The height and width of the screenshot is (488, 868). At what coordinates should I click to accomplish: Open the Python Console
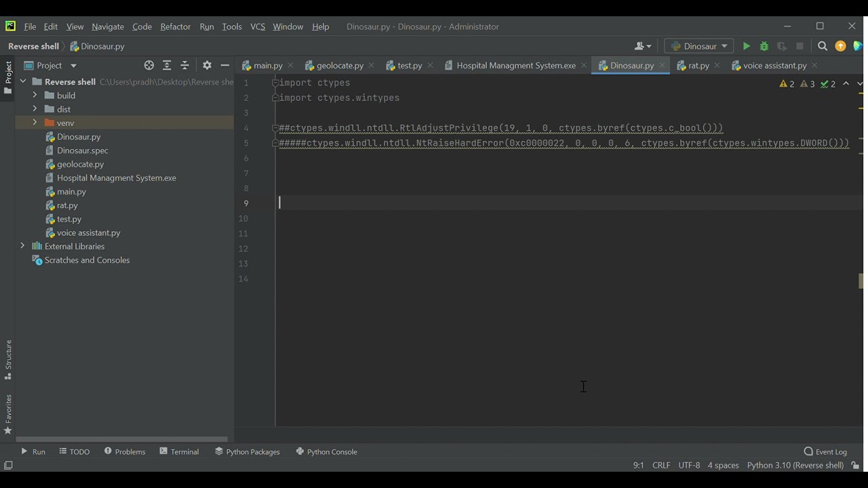tap(326, 451)
